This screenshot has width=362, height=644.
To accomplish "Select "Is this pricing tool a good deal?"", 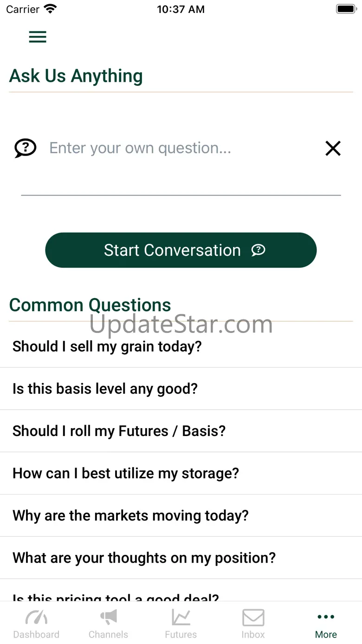I will pos(116,597).
